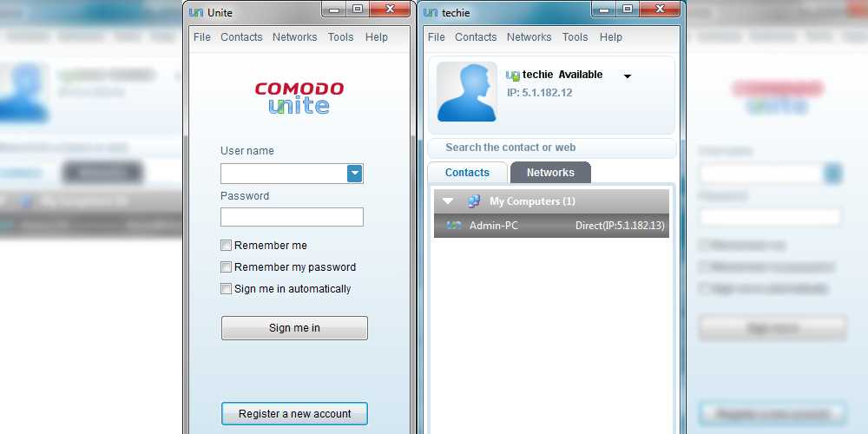This screenshot has width=868, height=434.
Task: Collapse the My Computers group triangle
Action: [x=448, y=201]
